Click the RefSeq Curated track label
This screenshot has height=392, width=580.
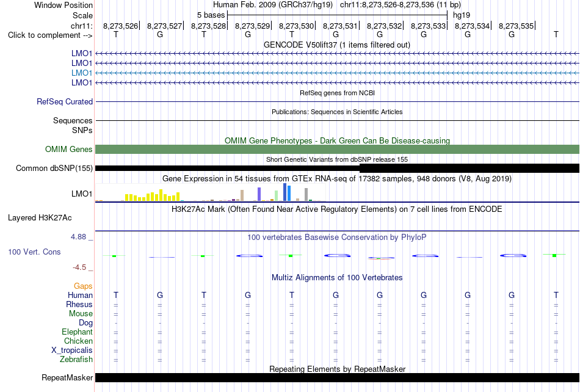[x=65, y=101]
